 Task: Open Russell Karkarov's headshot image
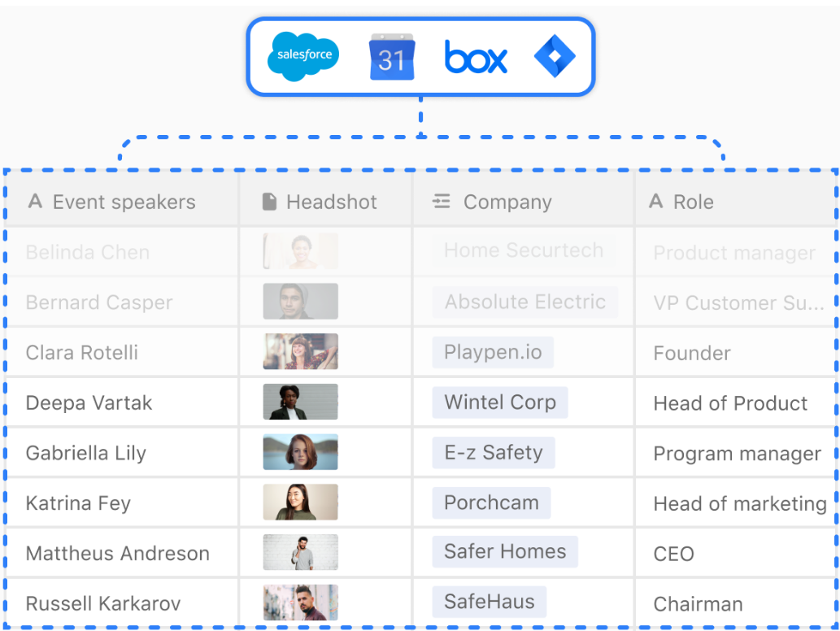point(300,603)
